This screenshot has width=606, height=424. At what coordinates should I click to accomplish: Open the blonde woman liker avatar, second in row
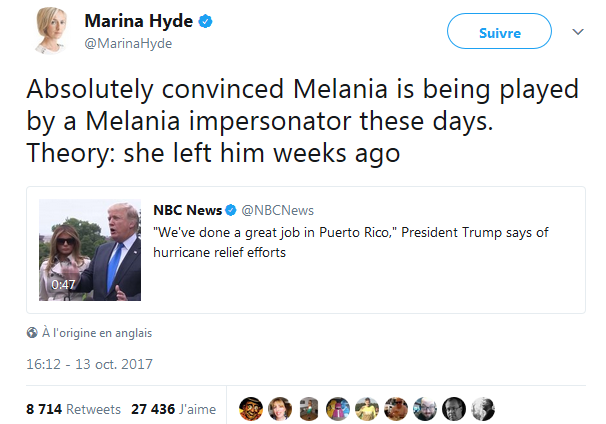coord(280,409)
